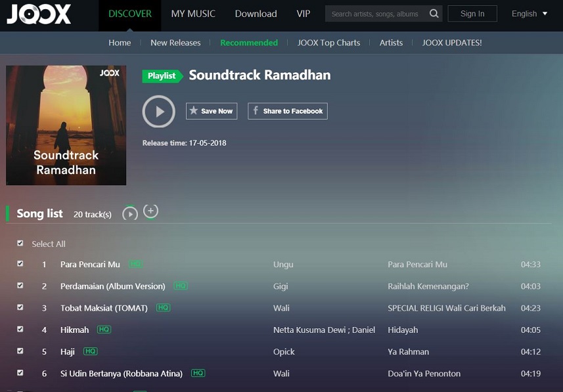
Task: Click the HQ badge on Para Pencari Mu
Action: click(x=135, y=264)
